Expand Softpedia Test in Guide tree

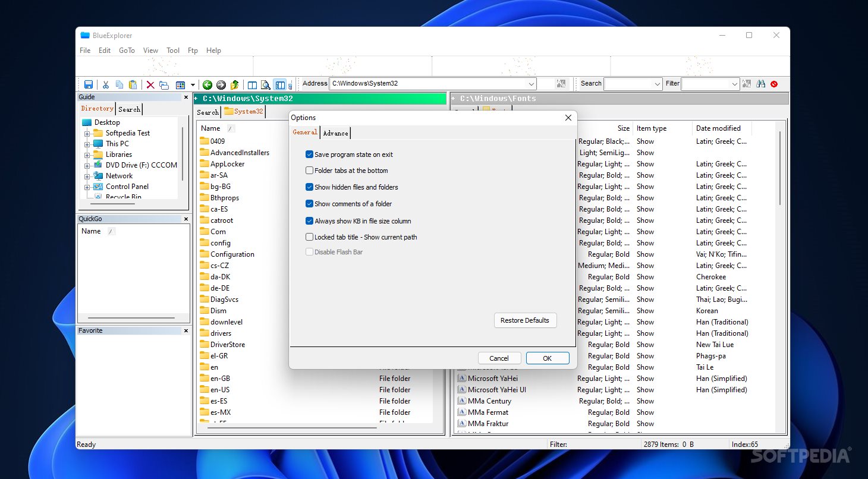tap(87, 133)
